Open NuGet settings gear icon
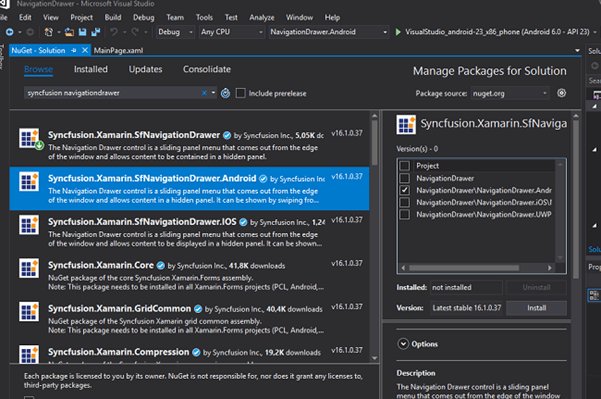 [x=562, y=93]
